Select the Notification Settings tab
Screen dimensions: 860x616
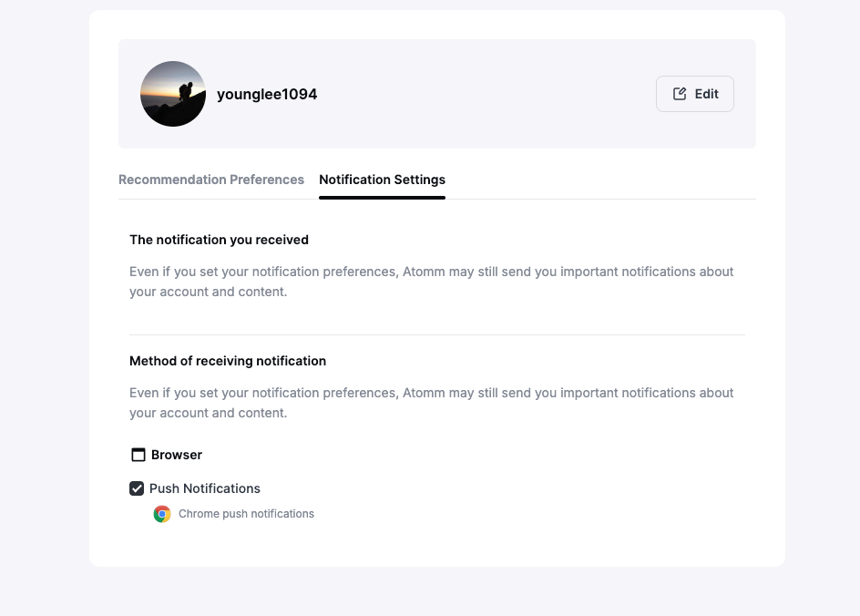point(382,180)
